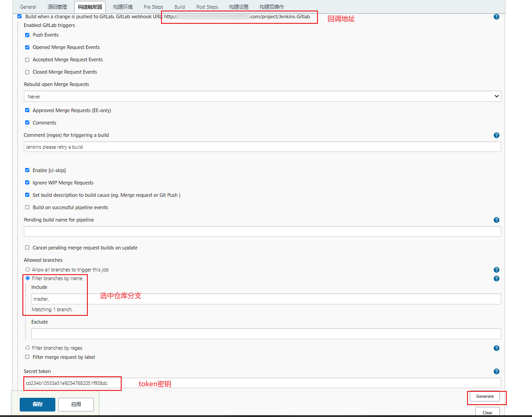The height and width of the screenshot is (417, 532).
Task: Focus the Include branches field
Action: coord(266,299)
